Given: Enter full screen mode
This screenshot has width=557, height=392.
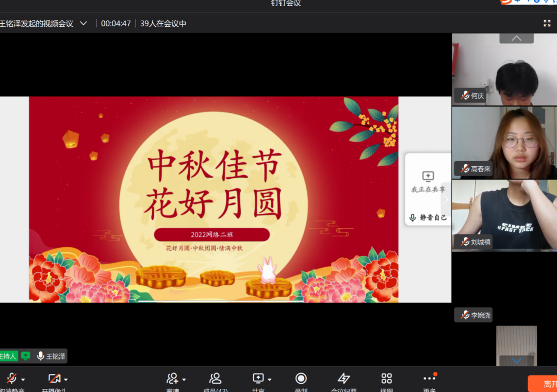Looking at the screenshot, I should (547, 23).
